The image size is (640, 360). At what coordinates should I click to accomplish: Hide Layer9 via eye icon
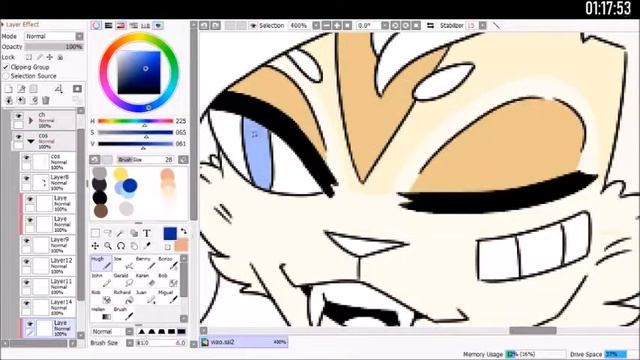coord(27,241)
